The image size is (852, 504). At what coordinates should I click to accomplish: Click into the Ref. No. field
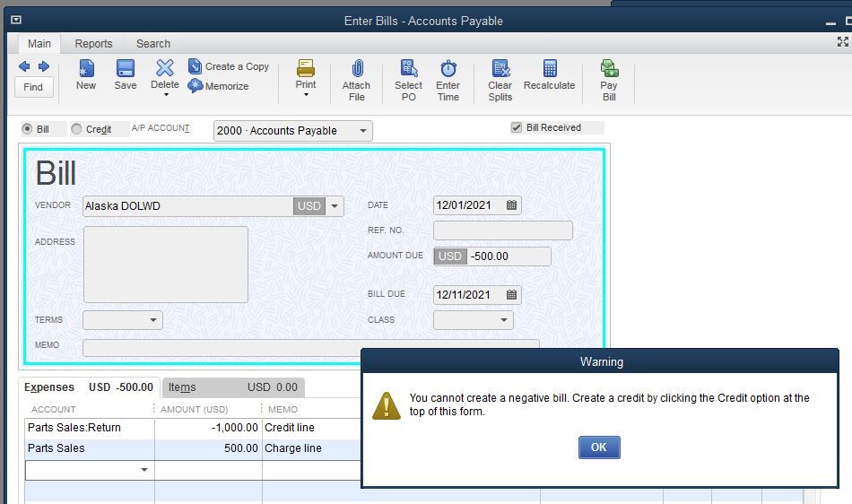pos(502,230)
